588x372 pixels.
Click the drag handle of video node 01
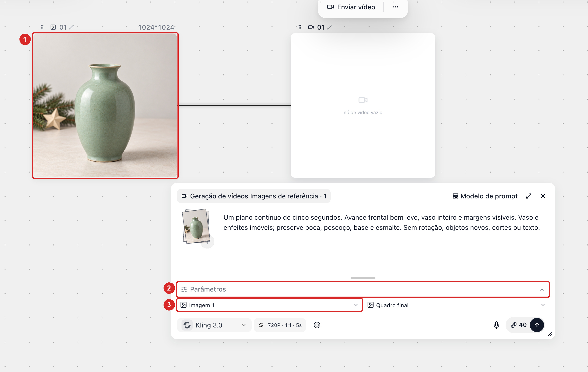(x=300, y=27)
